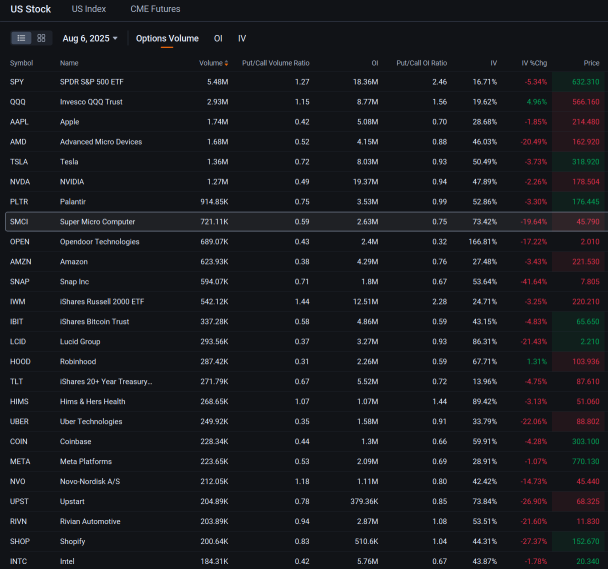Click TSLA price 318.920
This screenshot has width=608, height=569.
(x=586, y=162)
